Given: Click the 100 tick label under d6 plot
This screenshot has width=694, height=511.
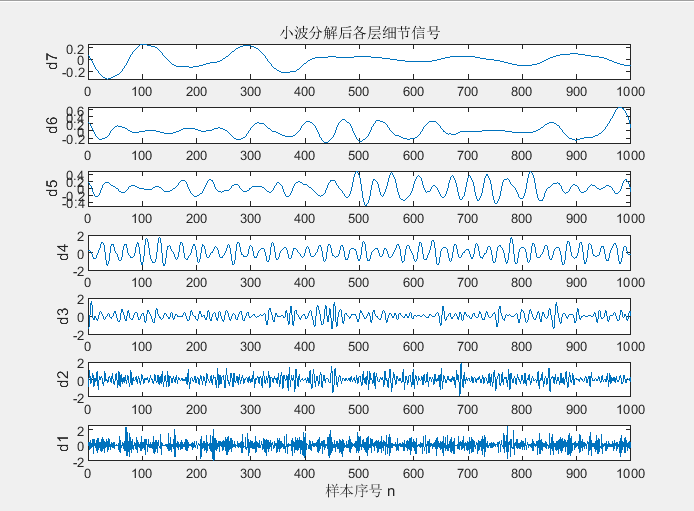Looking at the screenshot, I should click(x=142, y=156).
